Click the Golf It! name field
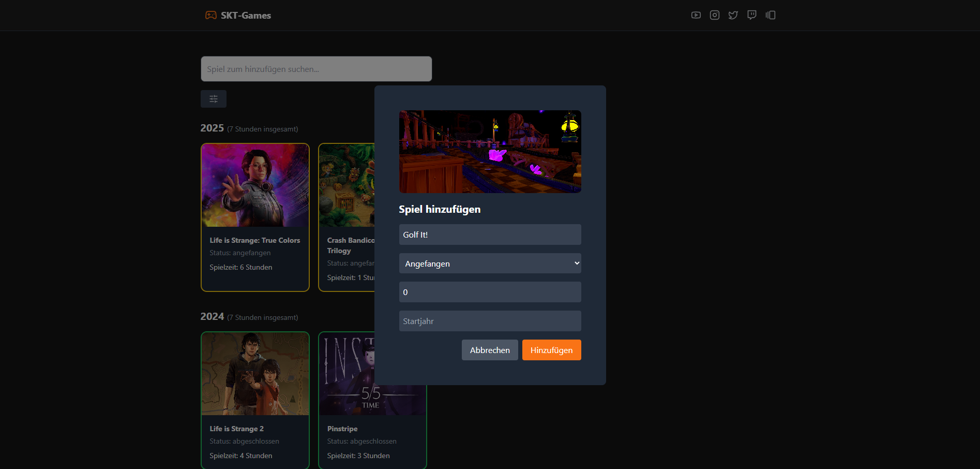The height and width of the screenshot is (469, 980). (490, 234)
